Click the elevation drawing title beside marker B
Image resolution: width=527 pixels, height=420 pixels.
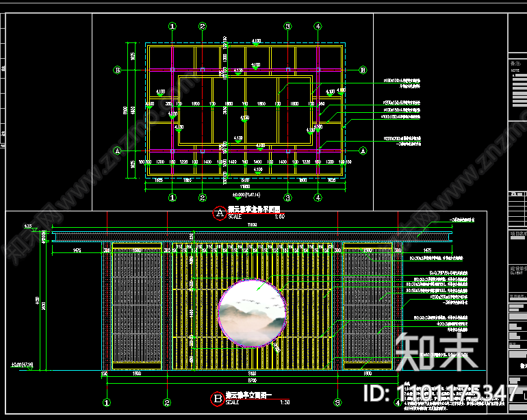(x=249, y=395)
